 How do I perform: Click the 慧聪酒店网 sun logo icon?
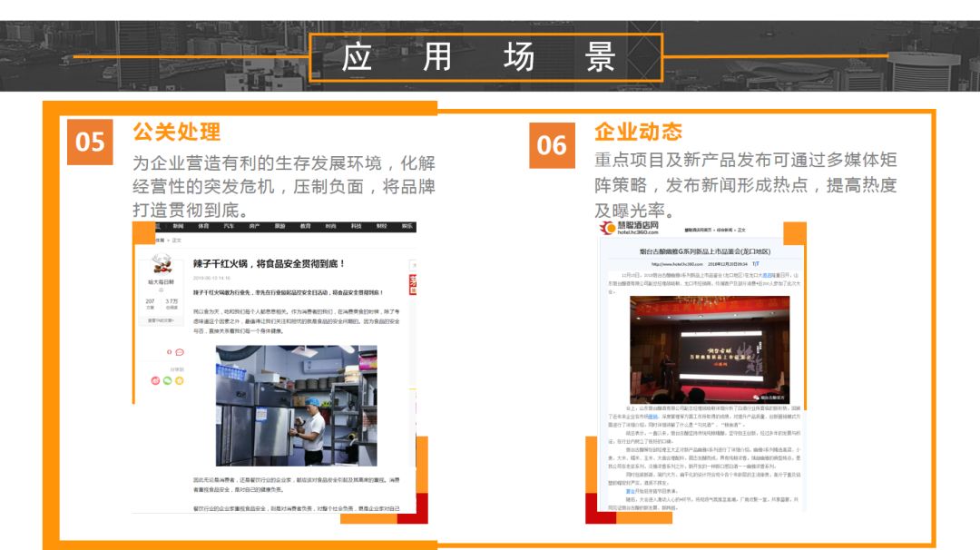pos(607,228)
